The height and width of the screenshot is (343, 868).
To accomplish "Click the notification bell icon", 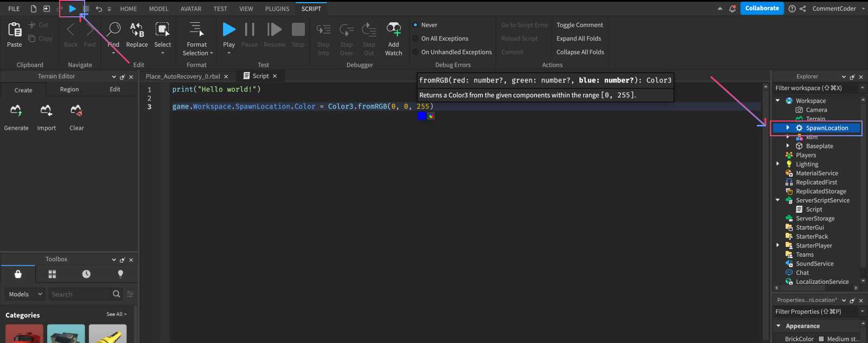I will point(732,9).
